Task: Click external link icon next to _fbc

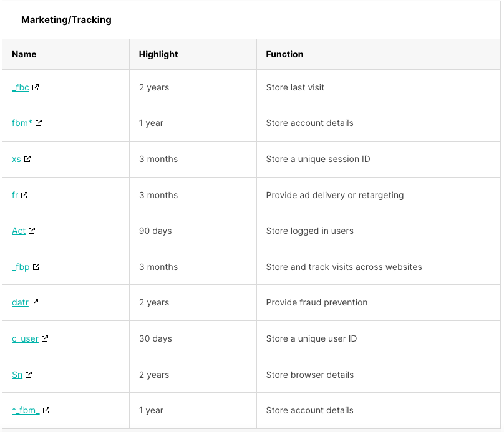Action: click(x=36, y=87)
